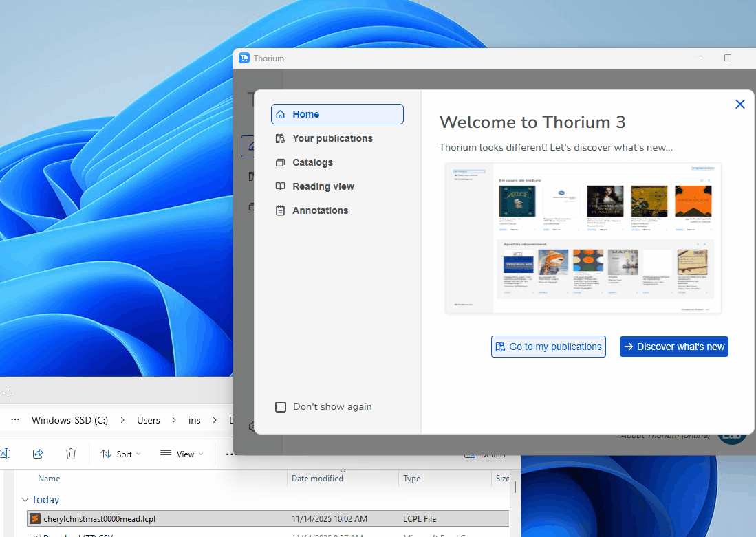Screen dimensions: 756x537
Task: Click the Catalogs stacked-windows icon
Action: (280, 163)
